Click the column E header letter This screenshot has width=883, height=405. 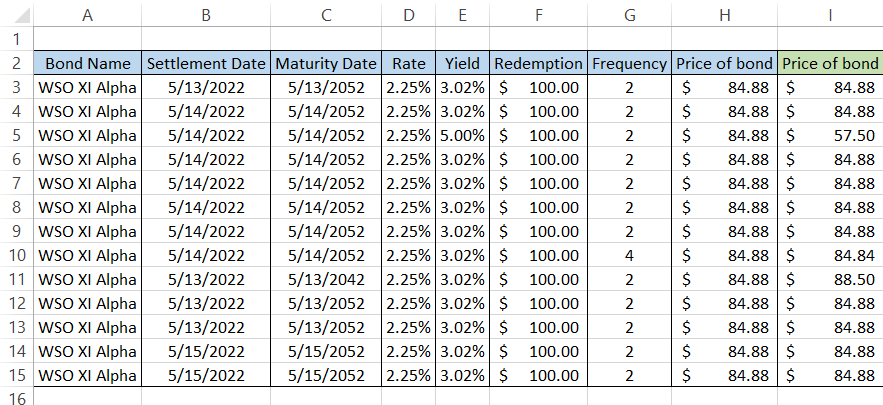tap(461, 15)
